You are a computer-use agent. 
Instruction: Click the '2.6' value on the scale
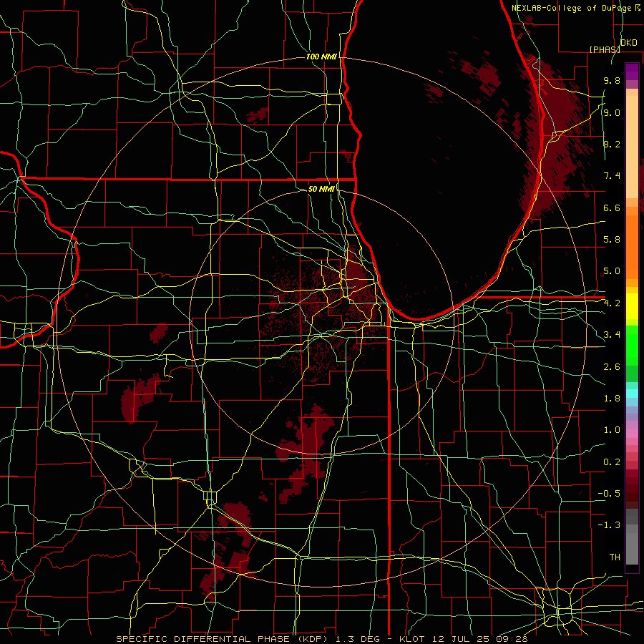tap(612, 367)
